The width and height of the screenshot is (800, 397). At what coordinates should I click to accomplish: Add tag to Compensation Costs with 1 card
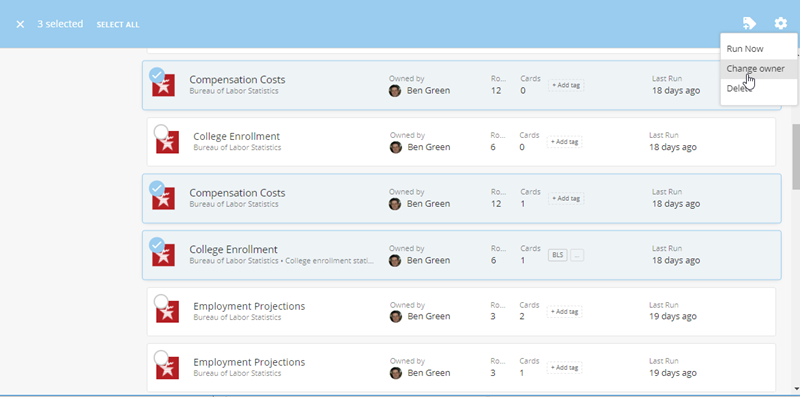tap(566, 198)
